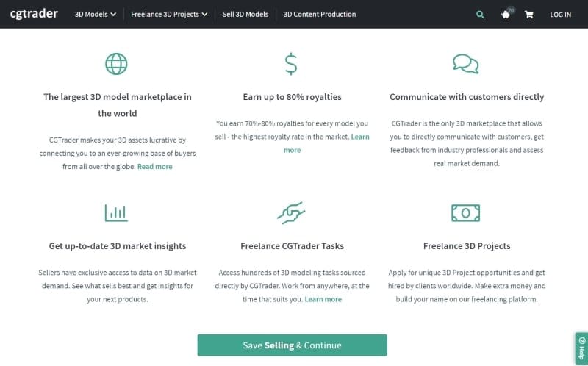This screenshot has width=588, height=366.
Task: Click the globe icon above largest marketplace
Action: tap(116, 64)
